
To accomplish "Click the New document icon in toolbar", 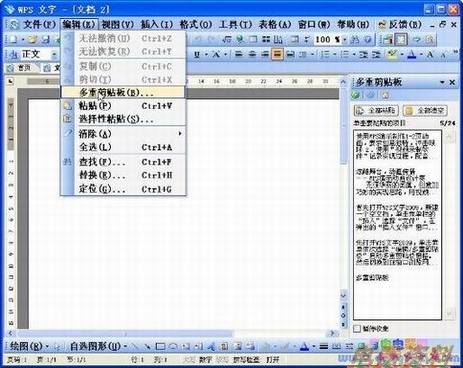I will tap(13, 40).
